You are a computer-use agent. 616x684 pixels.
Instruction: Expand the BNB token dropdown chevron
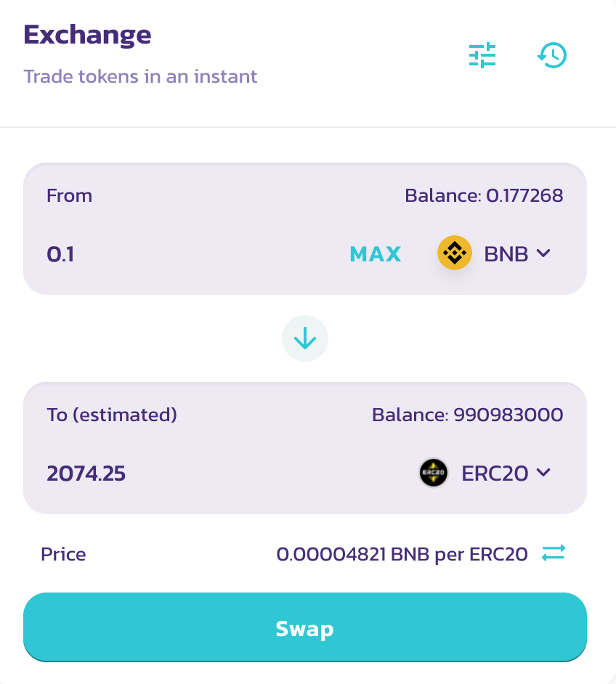point(543,253)
